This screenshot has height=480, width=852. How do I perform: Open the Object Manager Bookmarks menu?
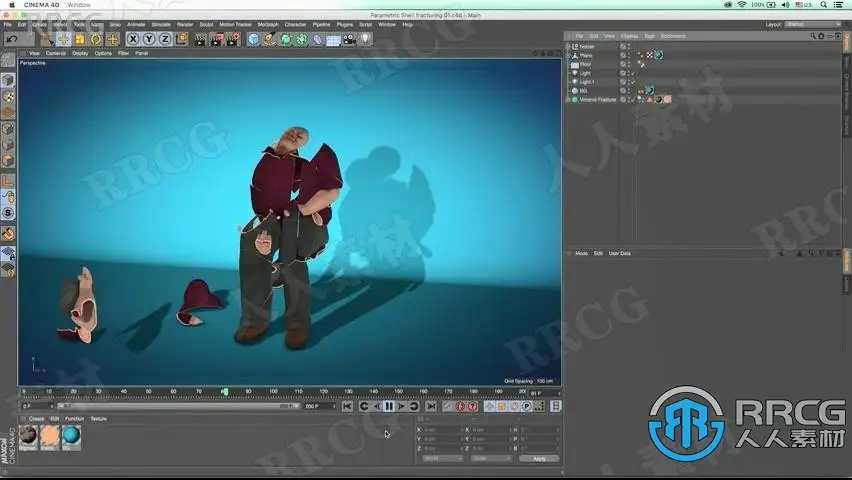pos(673,36)
